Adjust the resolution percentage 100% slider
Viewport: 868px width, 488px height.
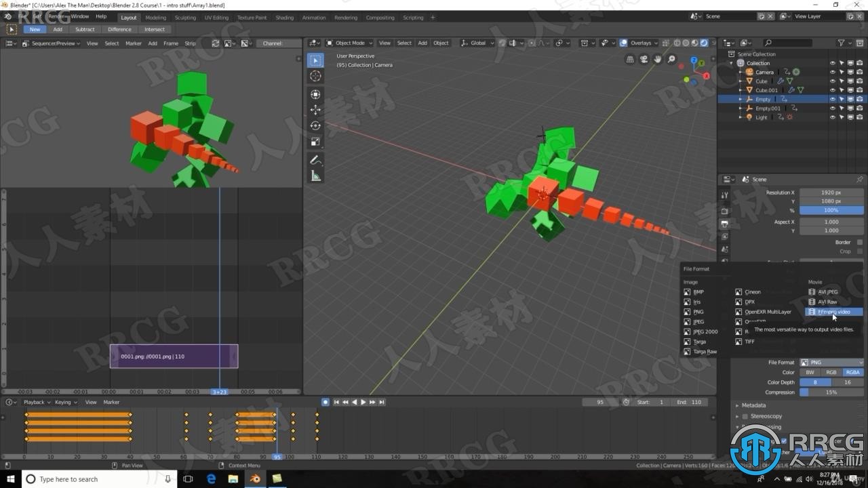pos(832,211)
